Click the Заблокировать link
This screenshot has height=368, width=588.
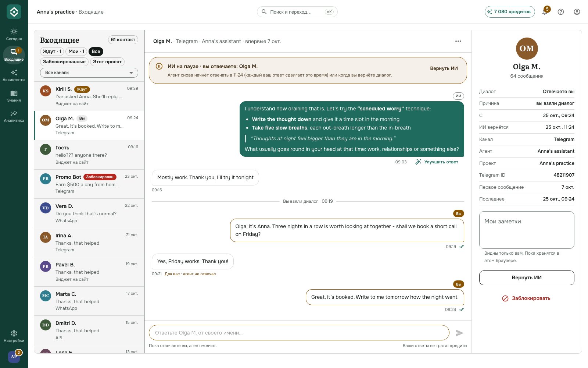(526, 298)
